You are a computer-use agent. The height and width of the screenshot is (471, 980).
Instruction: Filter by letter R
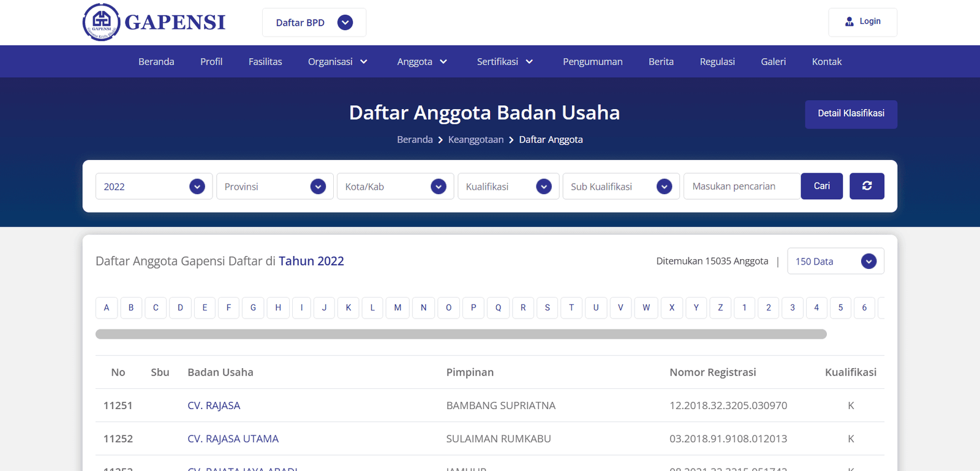click(x=523, y=307)
